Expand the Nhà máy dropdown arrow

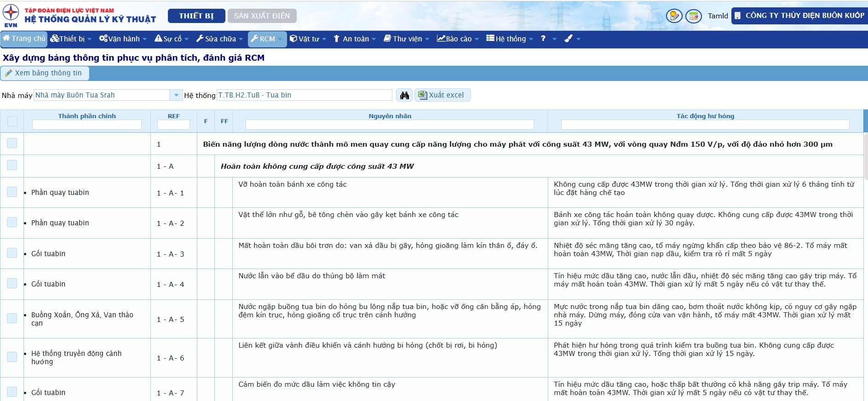pyautogui.click(x=176, y=95)
